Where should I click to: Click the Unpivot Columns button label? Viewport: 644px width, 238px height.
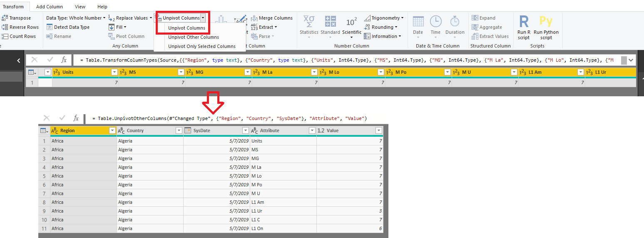(181, 18)
